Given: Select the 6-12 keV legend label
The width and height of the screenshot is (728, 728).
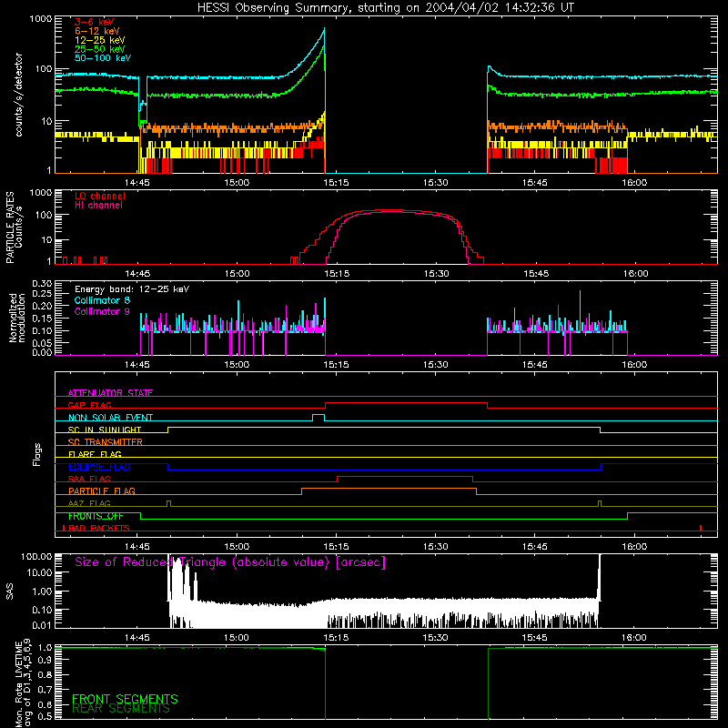Looking at the screenshot, I should (x=97, y=31).
